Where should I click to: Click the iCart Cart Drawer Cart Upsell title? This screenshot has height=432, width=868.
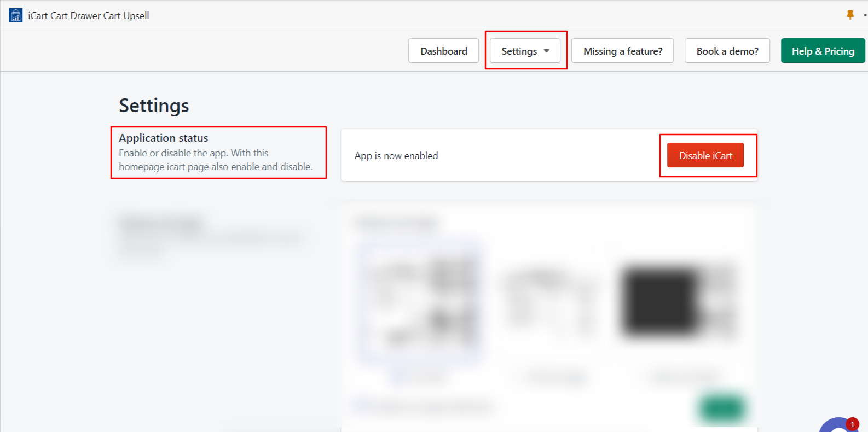[x=88, y=16]
